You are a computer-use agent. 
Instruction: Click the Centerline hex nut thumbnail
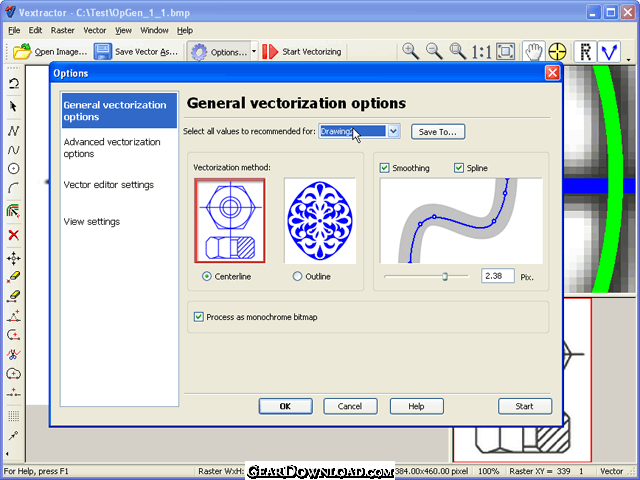[x=230, y=220]
